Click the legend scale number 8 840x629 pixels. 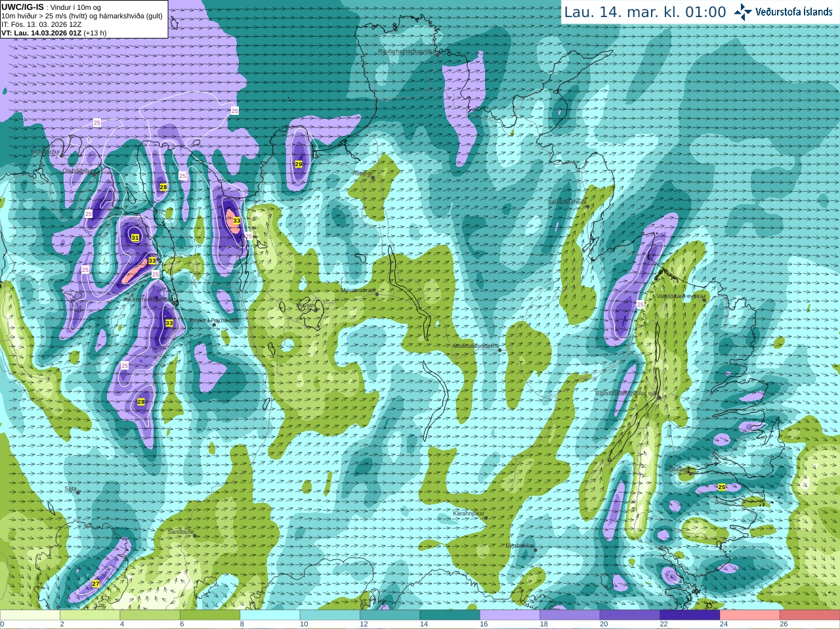[242, 624]
